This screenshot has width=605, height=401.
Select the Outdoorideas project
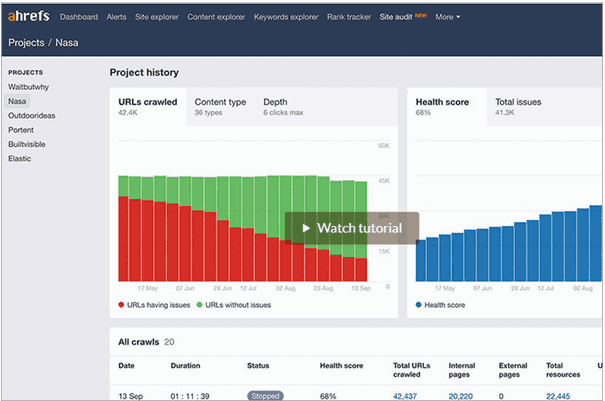[x=32, y=115]
